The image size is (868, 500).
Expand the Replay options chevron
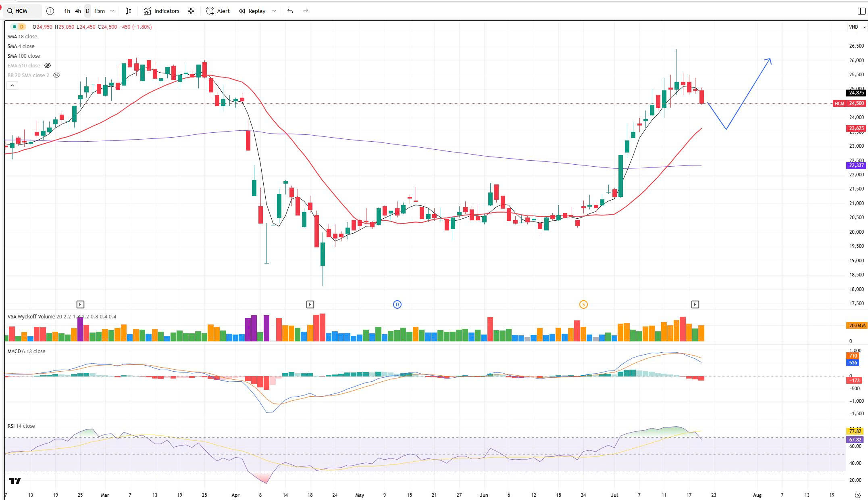[x=274, y=11]
